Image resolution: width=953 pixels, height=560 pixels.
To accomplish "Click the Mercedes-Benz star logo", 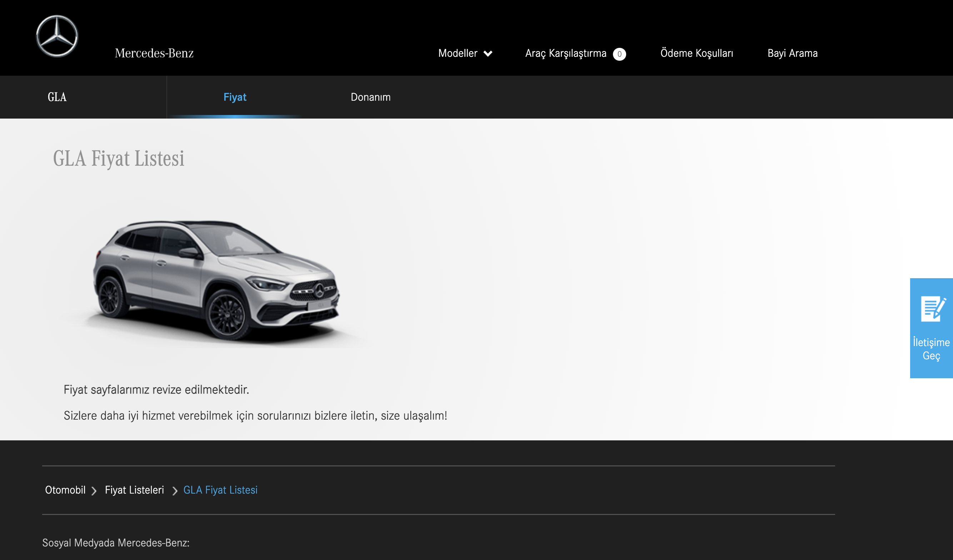I will point(57,37).
